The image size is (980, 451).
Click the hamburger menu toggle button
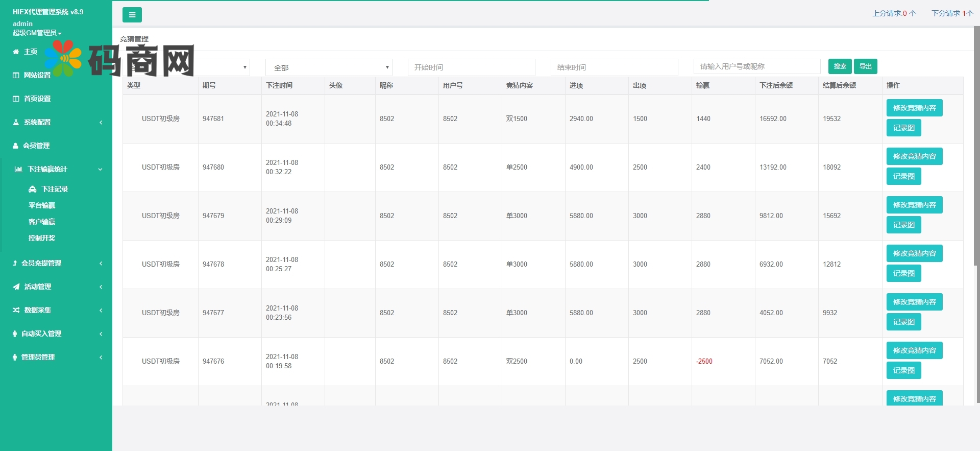132,15
